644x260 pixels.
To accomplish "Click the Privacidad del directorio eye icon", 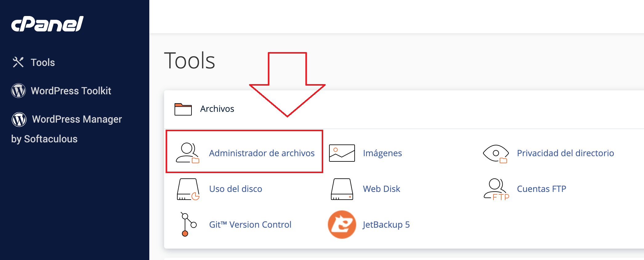I will coord(496,153).
